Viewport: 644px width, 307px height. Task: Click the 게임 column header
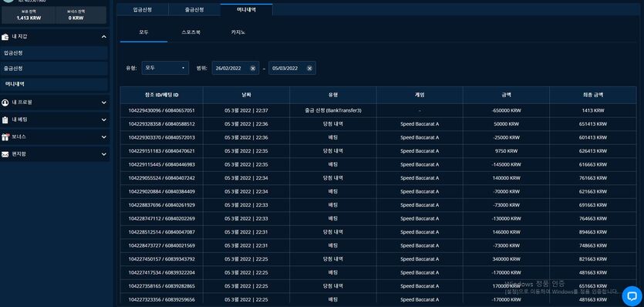point(420,95)
